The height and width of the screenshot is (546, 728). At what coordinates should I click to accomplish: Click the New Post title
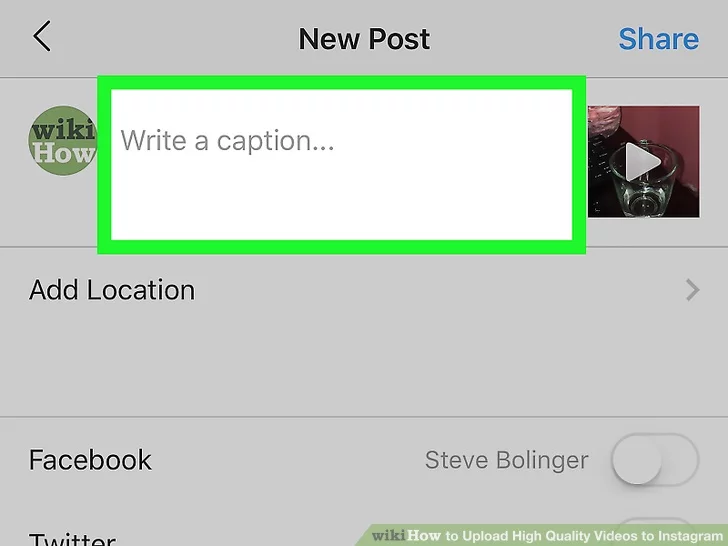point(364,39)
